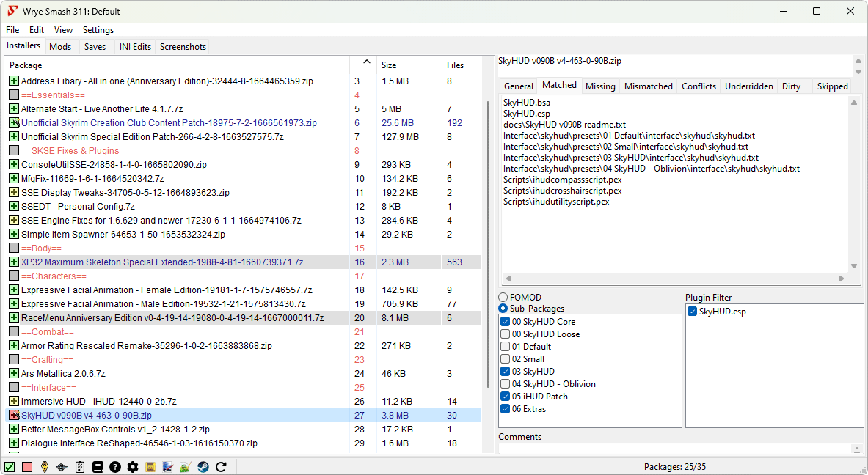Image resolution: width=868 pixels, height=475 pixels.
Task: Toggle SkyHUD.esp in the Plugin Filter
Action: (692, 312)
